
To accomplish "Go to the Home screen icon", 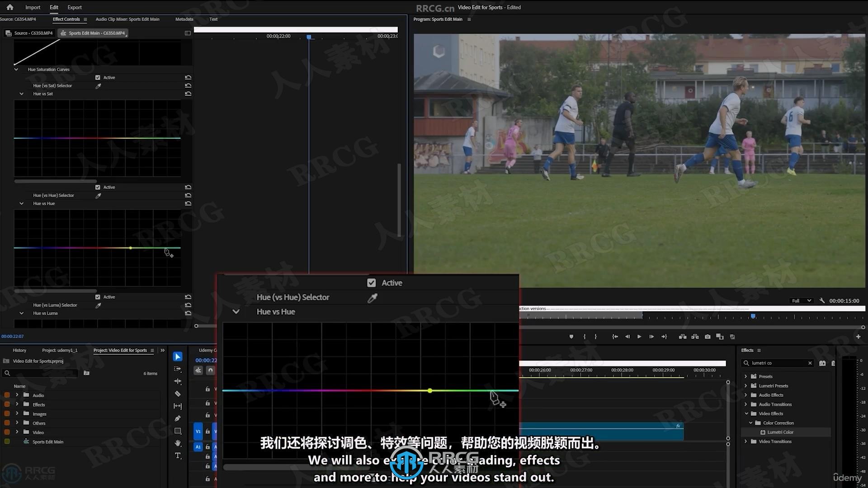I will tap(10, 7).
